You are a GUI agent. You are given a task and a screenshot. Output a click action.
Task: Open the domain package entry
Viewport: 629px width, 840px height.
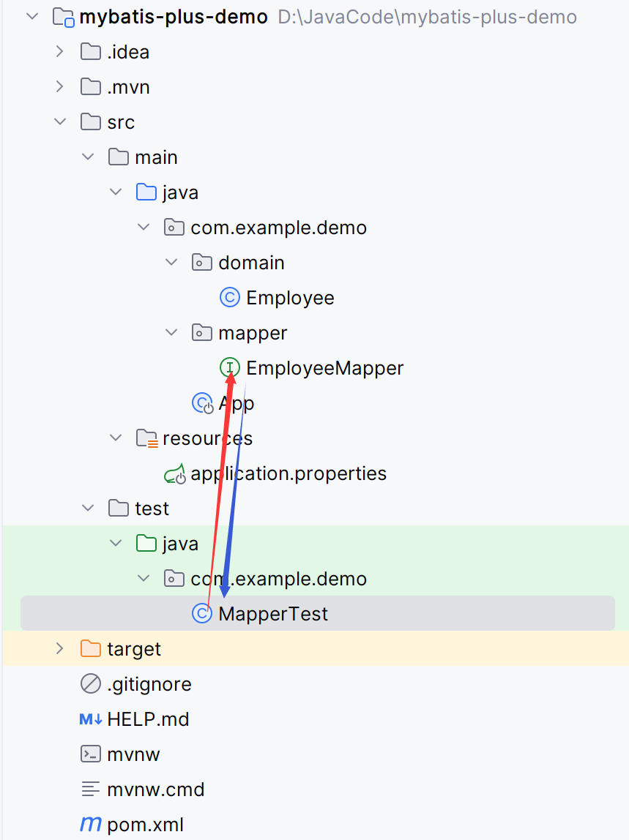251,262
